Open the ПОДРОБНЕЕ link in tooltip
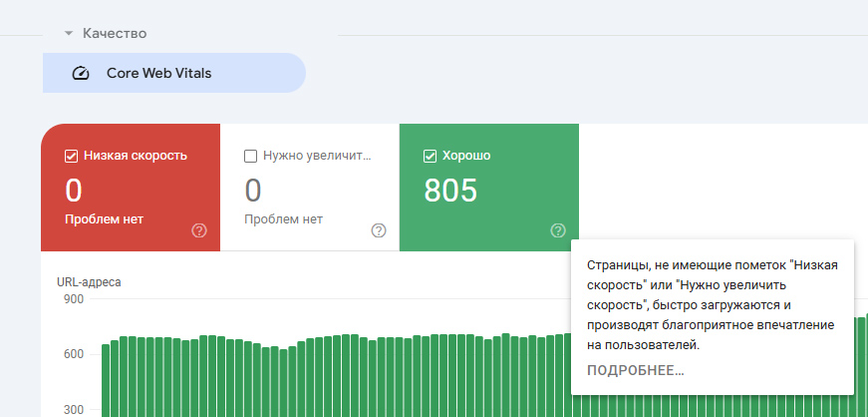The height and width of the screenshot is (417, 868). coord(636,371)
